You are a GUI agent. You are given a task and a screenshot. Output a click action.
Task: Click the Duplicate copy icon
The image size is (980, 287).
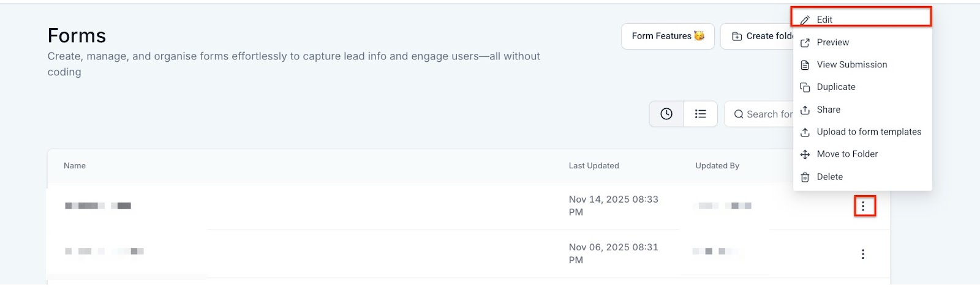pyautogui.click(x=805, y=88)
